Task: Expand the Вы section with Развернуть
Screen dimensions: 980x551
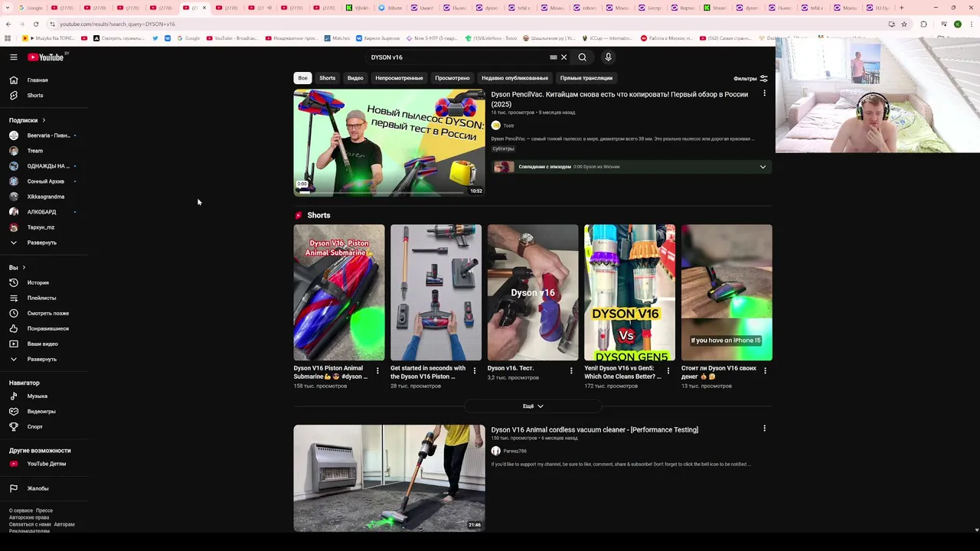Action: pyautogui.click(x=41, y=359)
